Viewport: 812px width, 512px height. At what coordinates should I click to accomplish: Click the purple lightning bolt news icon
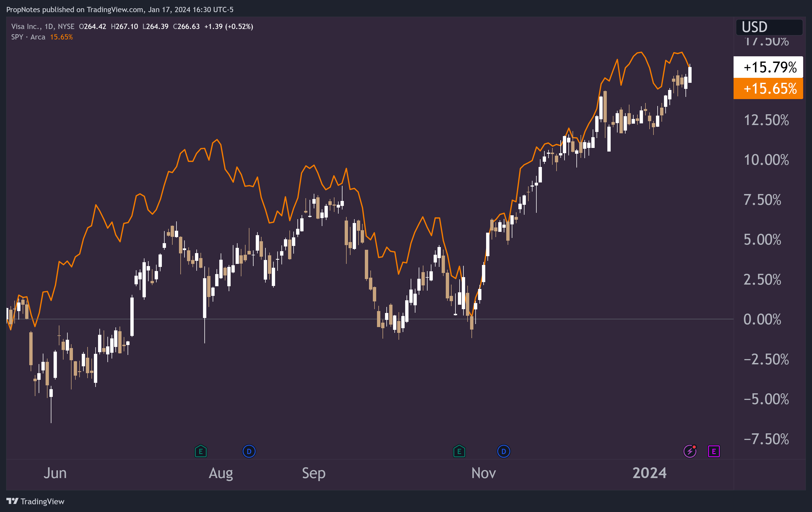click(x=690, y=451)
